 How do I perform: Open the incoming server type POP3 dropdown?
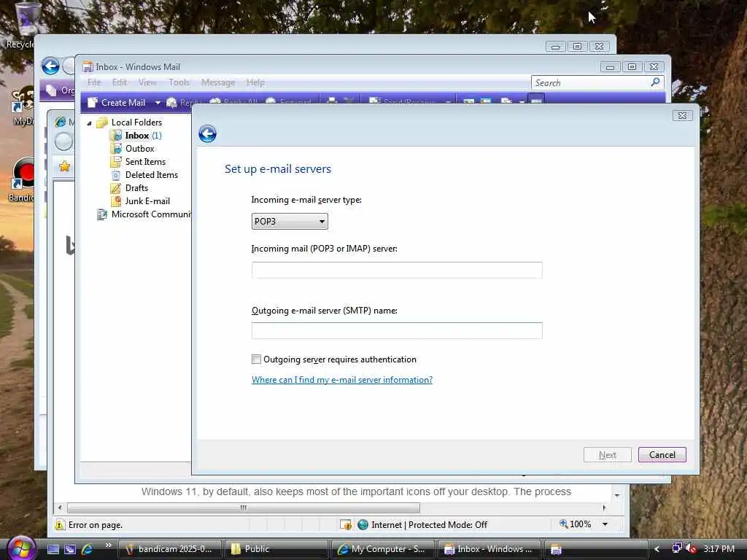point(289,222)
